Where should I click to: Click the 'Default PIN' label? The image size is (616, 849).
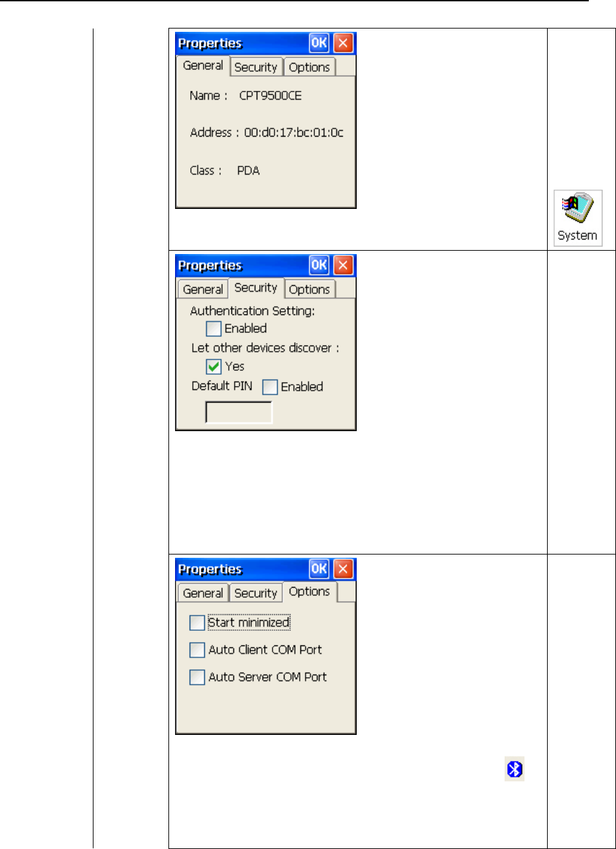221,386
